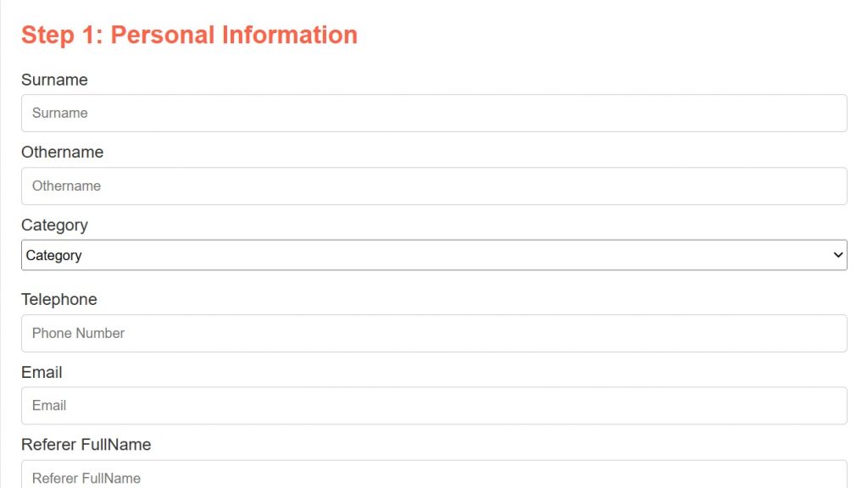
Task: Open the Category dropdown menu
Action: pyautogui.click(x=434, y=254)
